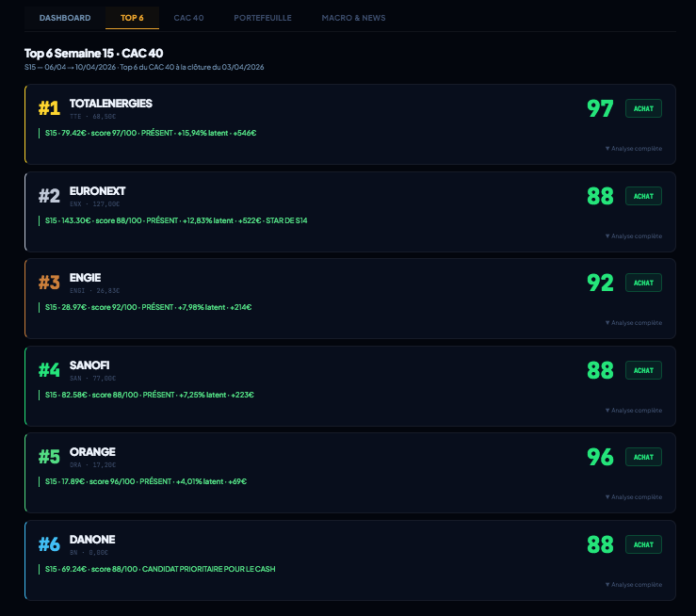Click the Engie ACHAT button
Viewport: 696px width, 616px height.
pos(643,283)
